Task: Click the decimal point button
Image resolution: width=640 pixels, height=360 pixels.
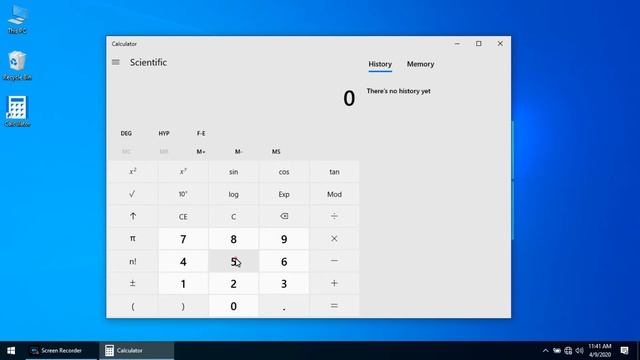Action: pos(284,306)
